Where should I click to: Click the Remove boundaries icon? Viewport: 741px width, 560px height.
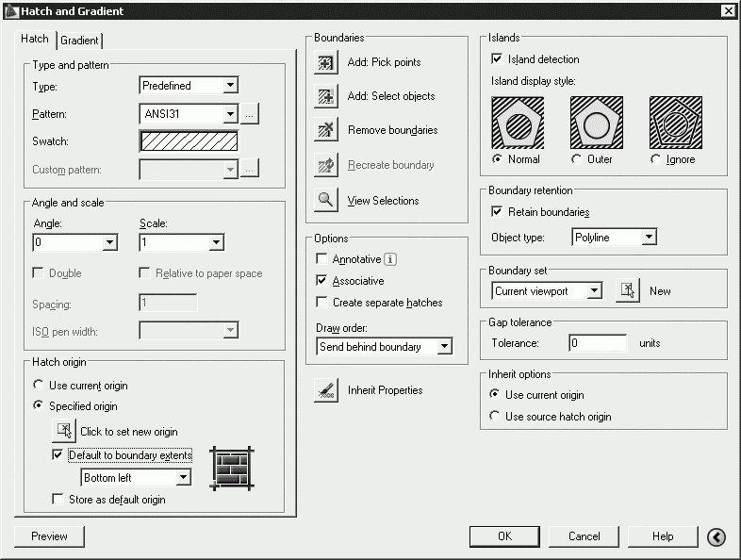pyautogui.click(x=326, y=130)
